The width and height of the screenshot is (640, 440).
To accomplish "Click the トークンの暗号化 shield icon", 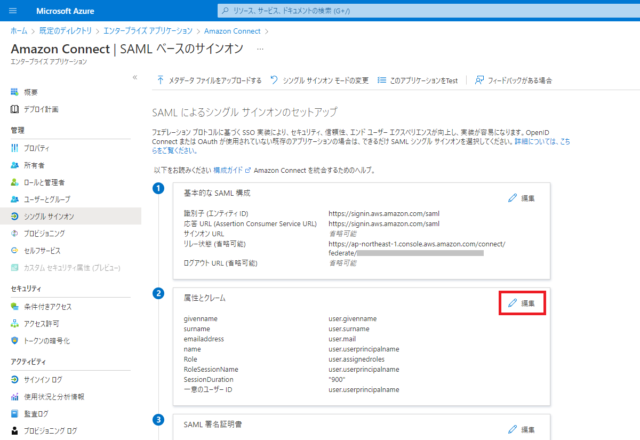I will pos(15,341).
